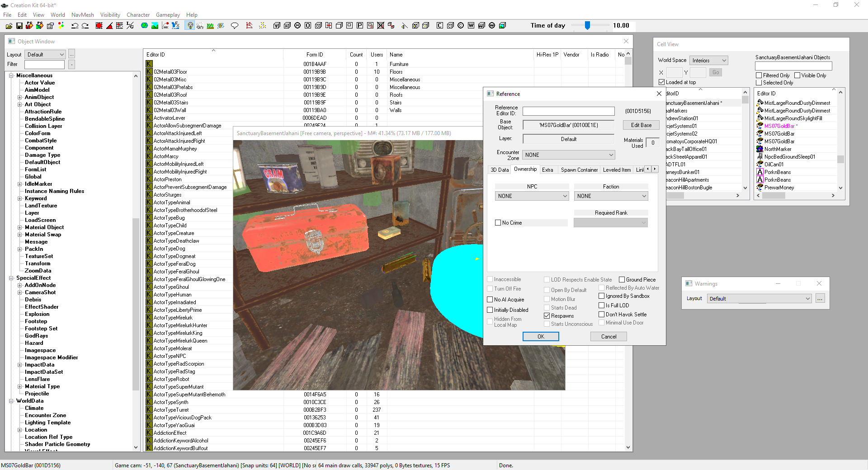Switch to the Spawn Container tab
This screenshot has height=470, width=868.
coord(579,170)
